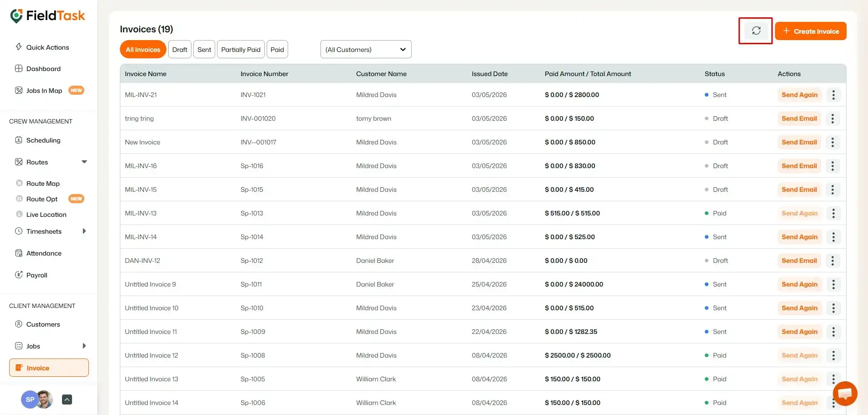The height and width of the screenshot is (415, 868).
Task: Click the Payroll dollar icon
Action: point(19,275)
